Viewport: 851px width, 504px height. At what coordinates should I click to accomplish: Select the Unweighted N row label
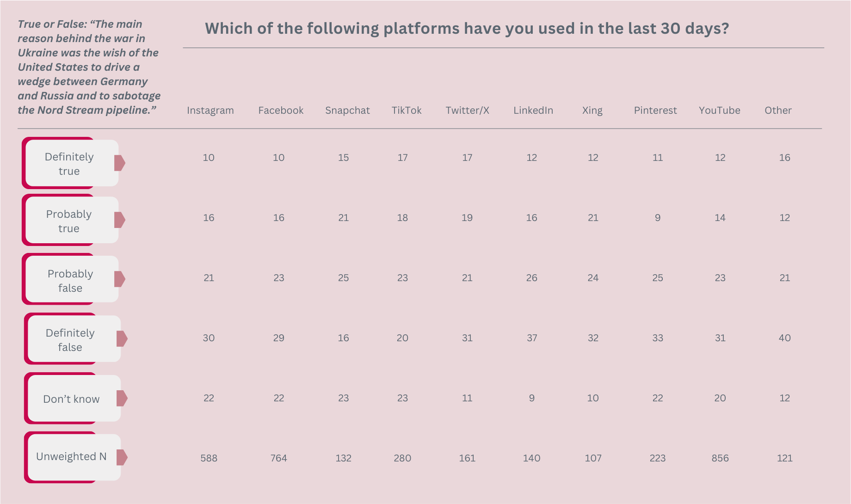click(71, 457)
